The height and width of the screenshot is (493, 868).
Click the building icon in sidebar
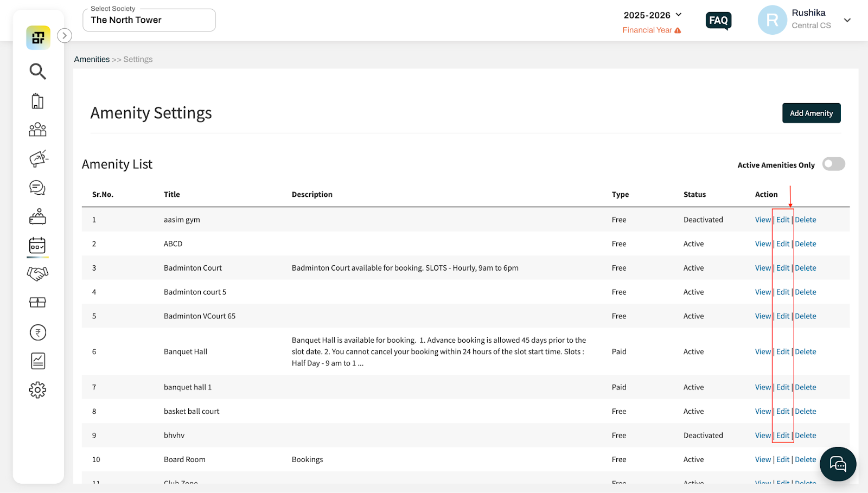[x=37, y=101]
